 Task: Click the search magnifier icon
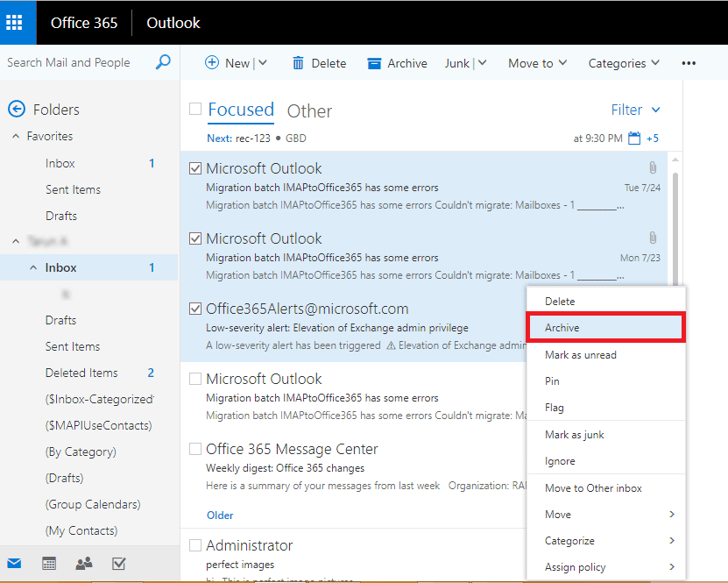[163, 62]
